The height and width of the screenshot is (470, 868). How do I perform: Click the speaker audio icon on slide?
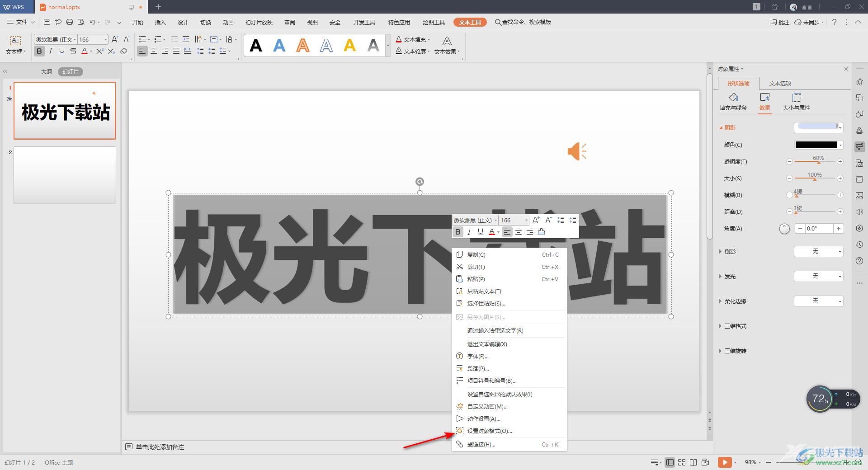tap(577, 151)
